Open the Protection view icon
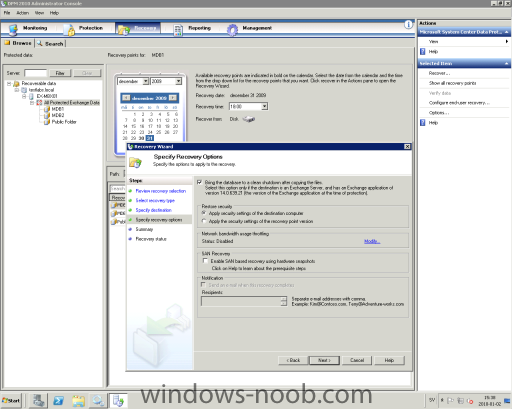The width and height of the screenshot is (512, 409). (70, 30)
